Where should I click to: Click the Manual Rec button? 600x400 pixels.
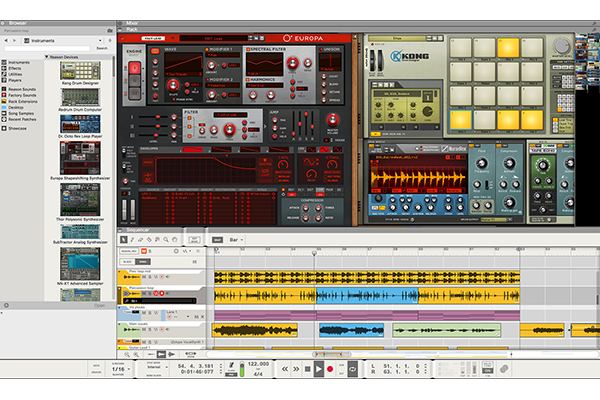[129, 251]
